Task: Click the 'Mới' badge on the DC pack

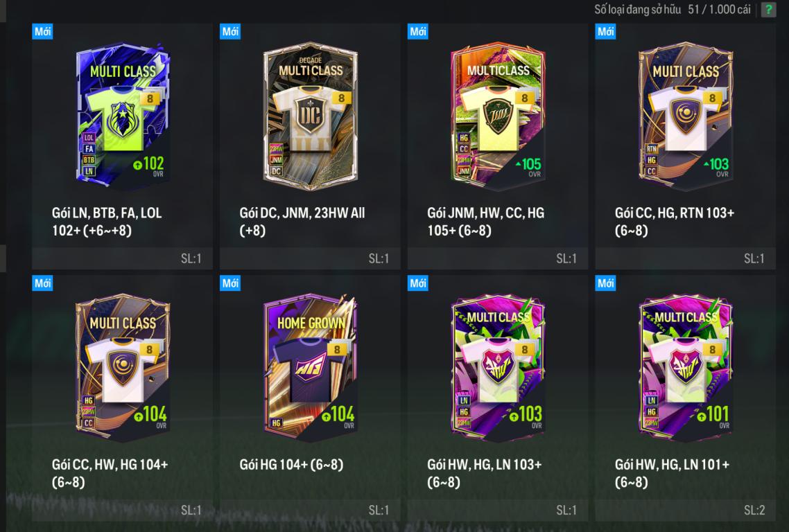Action: tap(230, 31)
